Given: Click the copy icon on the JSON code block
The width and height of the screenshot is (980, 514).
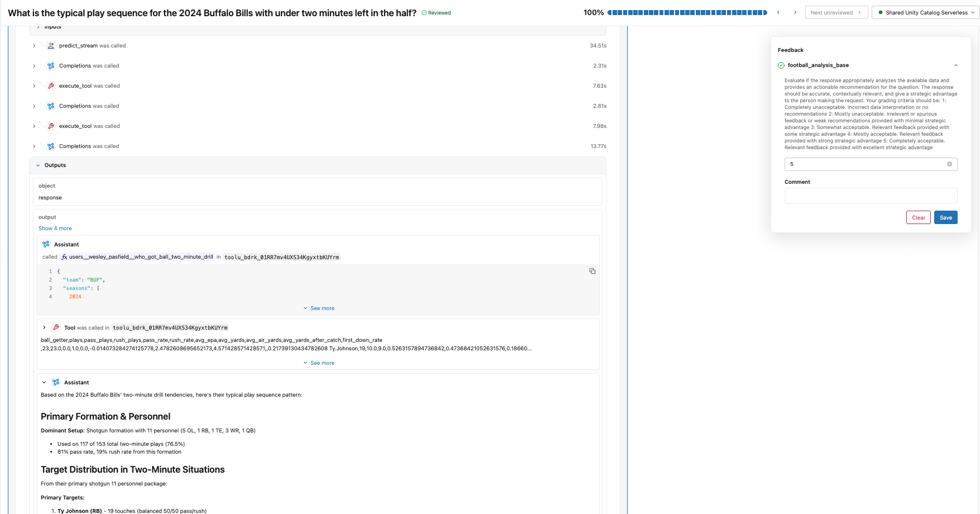Looking at the screenshot, I should pyautogui.click(x=592, y=270).
